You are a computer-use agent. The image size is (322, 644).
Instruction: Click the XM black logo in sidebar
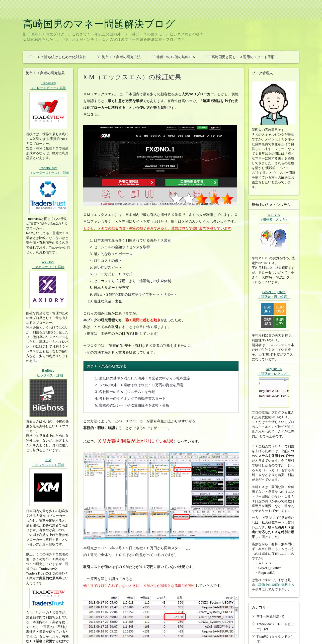(48, 487)
